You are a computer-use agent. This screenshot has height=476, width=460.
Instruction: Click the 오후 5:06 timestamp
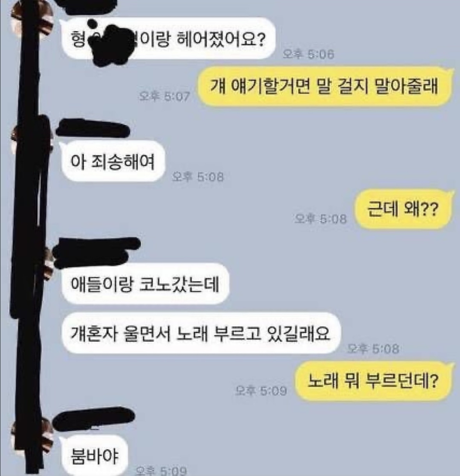tap(308, 54)
